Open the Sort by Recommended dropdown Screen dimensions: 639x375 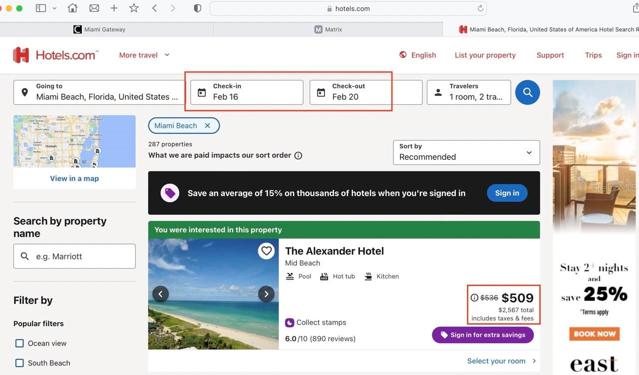pos(466,152)
